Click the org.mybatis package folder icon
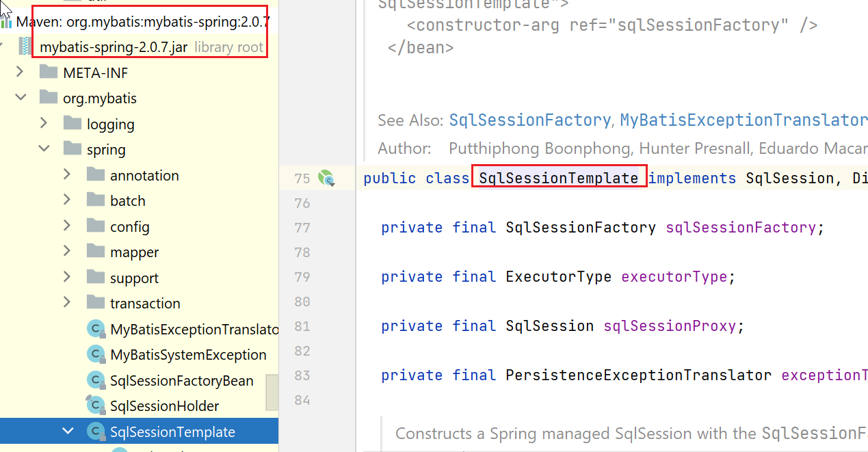 [x=49, y=98]
